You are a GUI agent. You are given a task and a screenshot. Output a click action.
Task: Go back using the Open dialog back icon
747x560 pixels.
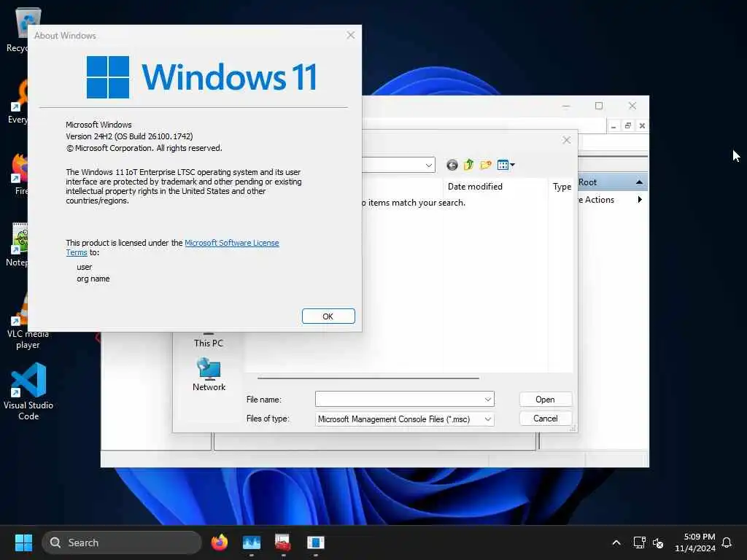452,165
